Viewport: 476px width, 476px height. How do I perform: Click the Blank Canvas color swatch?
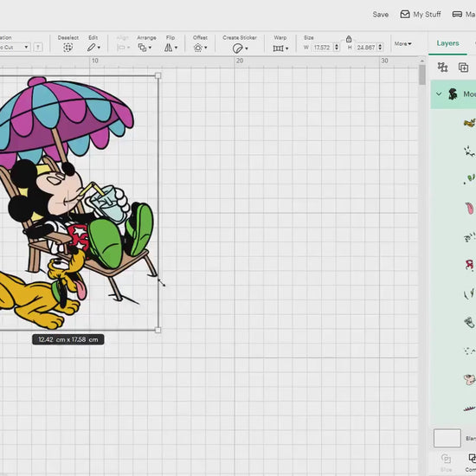(447, 438)
